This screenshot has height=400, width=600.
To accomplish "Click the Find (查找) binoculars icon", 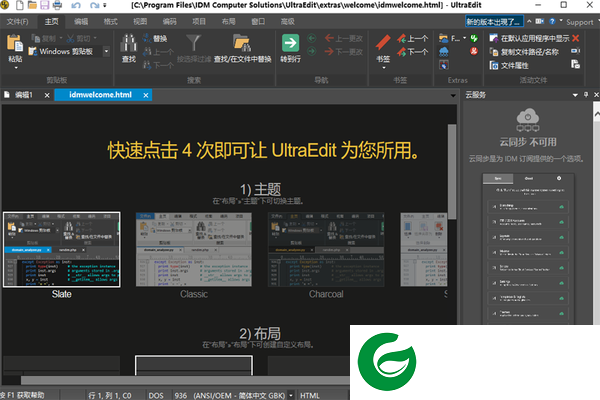I will (129, 43).
